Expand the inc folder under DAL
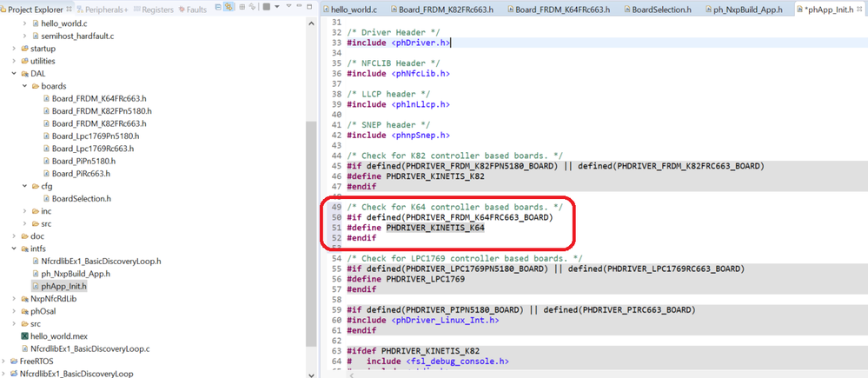The width and height of the screenshot is (868, 378). click(25, 211)
